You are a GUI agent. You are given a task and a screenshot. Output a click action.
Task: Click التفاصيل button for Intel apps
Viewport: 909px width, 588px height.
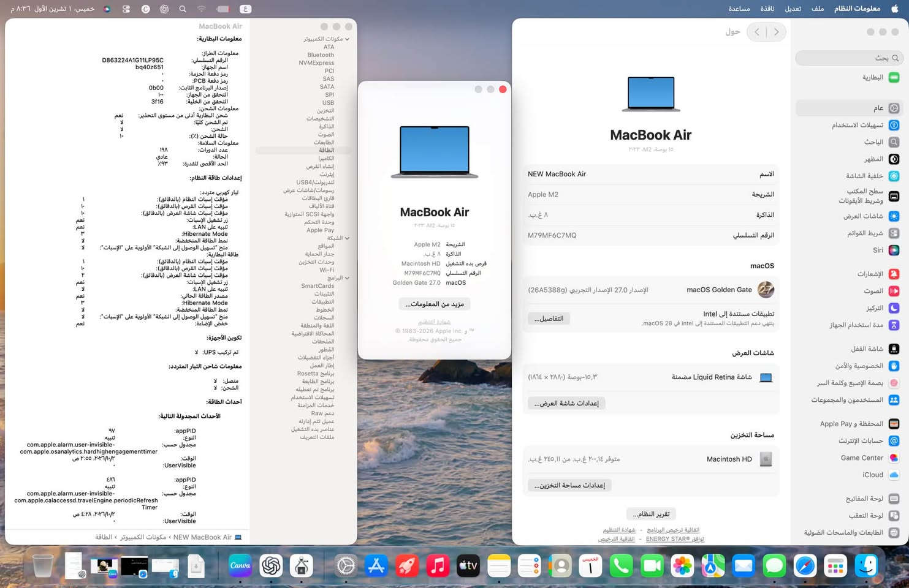pos(549,318)
